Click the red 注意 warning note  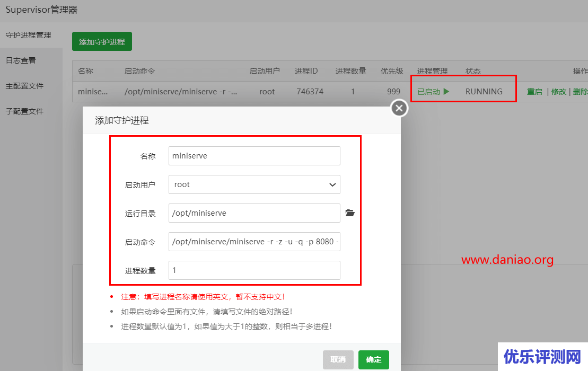(x=203, y=297)
